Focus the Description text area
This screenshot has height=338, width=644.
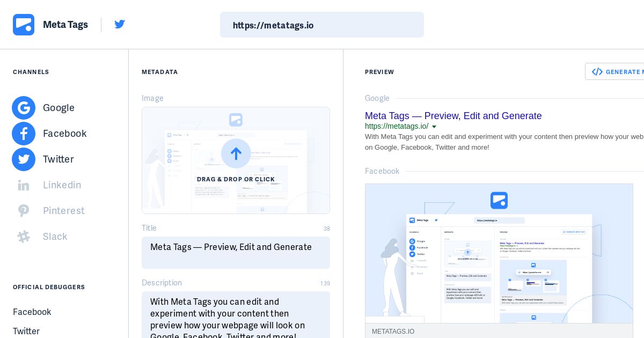pyautogui.click(x=236, y=315)
